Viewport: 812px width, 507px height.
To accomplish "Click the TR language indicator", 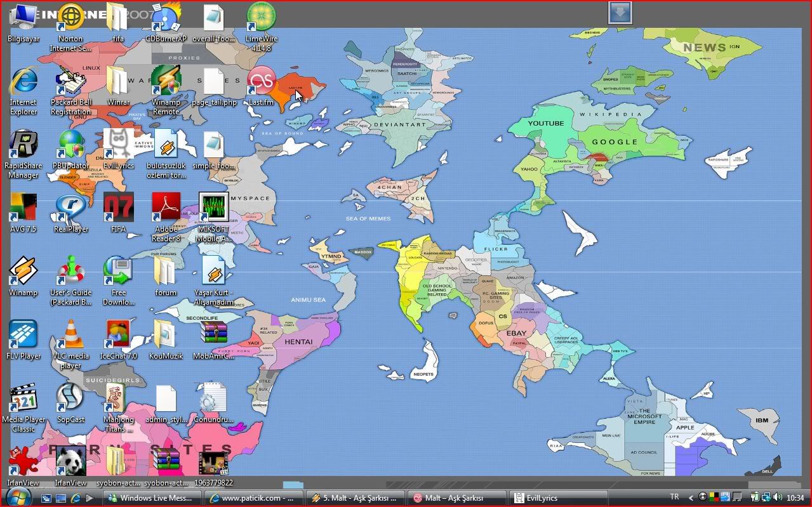I will [x=674, y=497].
